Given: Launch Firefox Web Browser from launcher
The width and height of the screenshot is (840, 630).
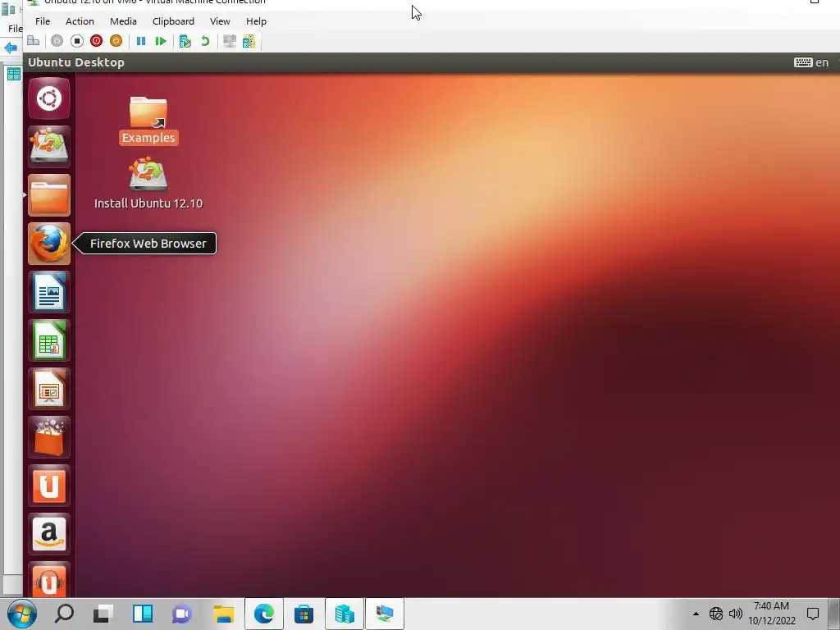Looking at the screenshot, I should click(x=49, y=244).
